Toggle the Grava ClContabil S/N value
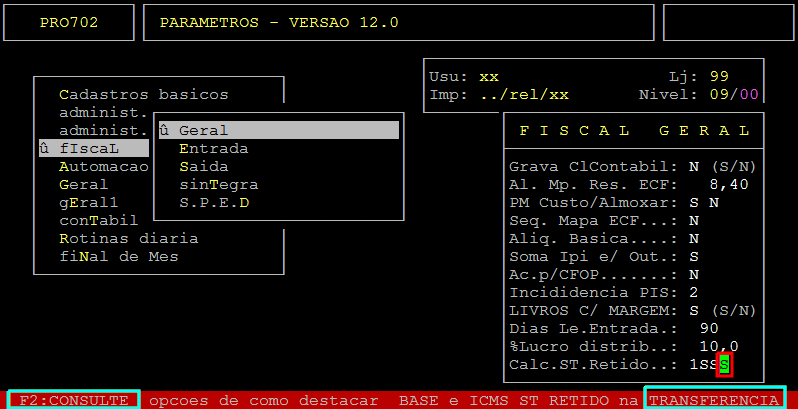 694,166
